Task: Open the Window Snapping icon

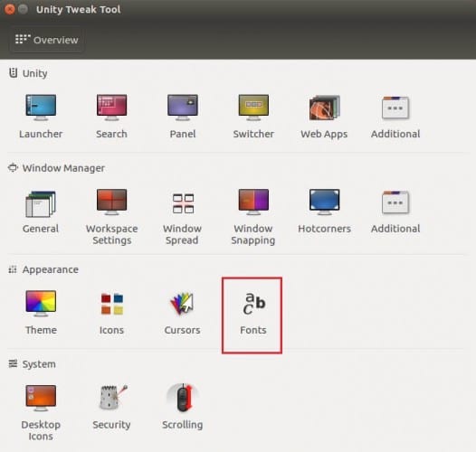Action: (x=253, y=202)
